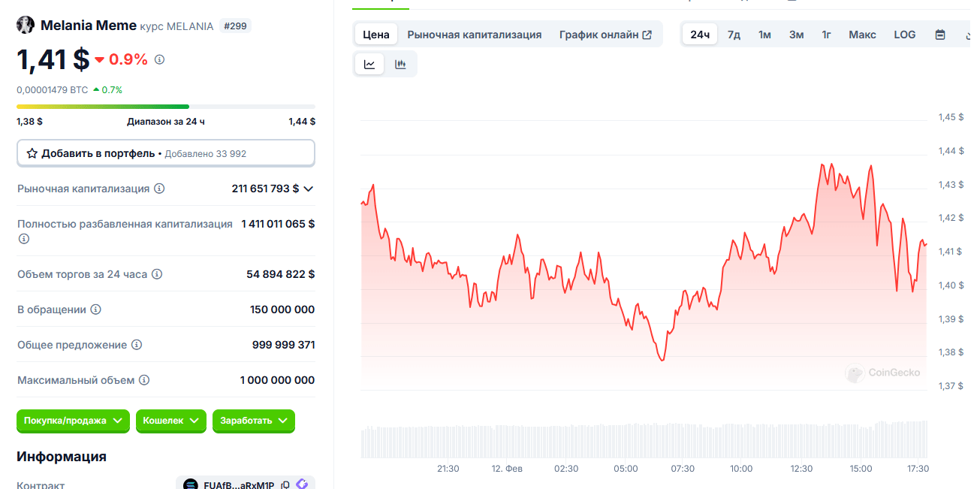Click the volume bars below the price chart
Image resolution: width=980 pixels, height=489 pixels.
pyautogui.click(x=644, y=439)
